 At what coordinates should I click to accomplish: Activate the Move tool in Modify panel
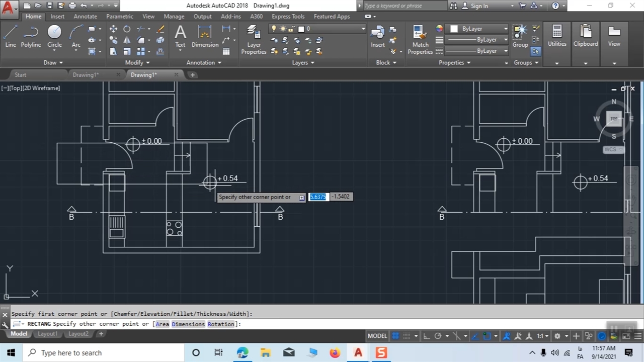[x=113, y=29]
